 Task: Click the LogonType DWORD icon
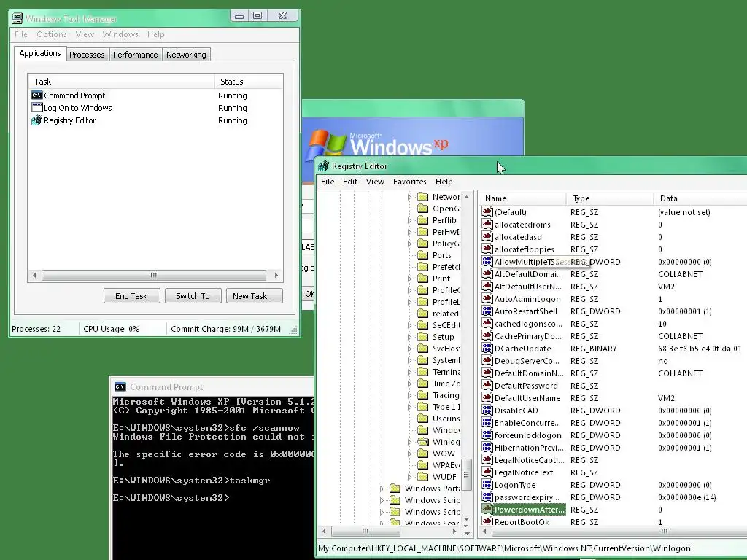[487, 484]
